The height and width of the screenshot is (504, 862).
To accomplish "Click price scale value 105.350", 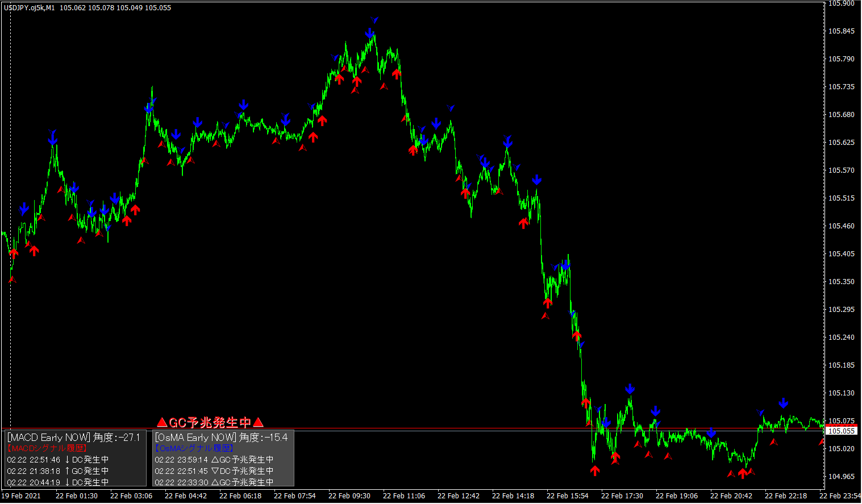I will (x=842, y=282).
